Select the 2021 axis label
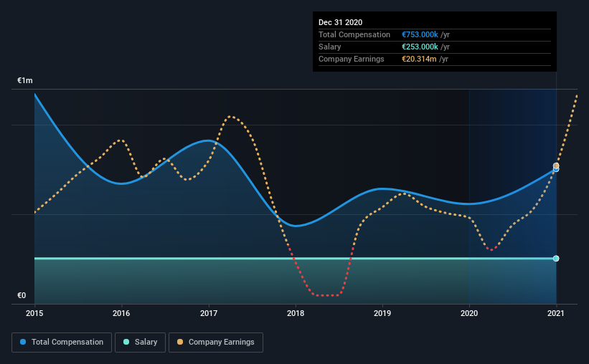Image resolution: width=589 pixels, height=364 pixels. 555,313
